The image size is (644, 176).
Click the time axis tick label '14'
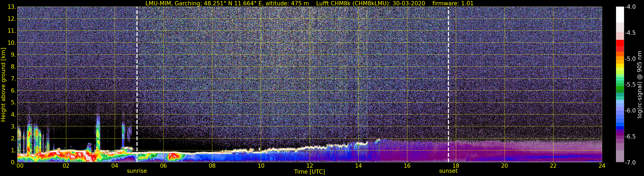[358, 166]
